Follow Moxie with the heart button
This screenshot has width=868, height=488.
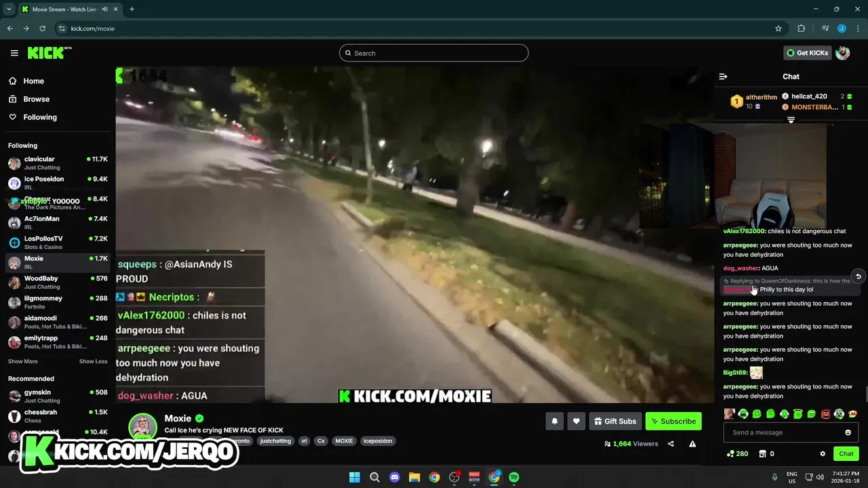[x=576, y=421]
